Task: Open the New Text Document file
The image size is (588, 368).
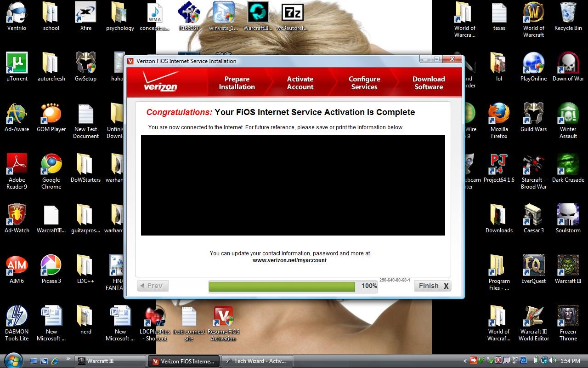Action: 86,121
